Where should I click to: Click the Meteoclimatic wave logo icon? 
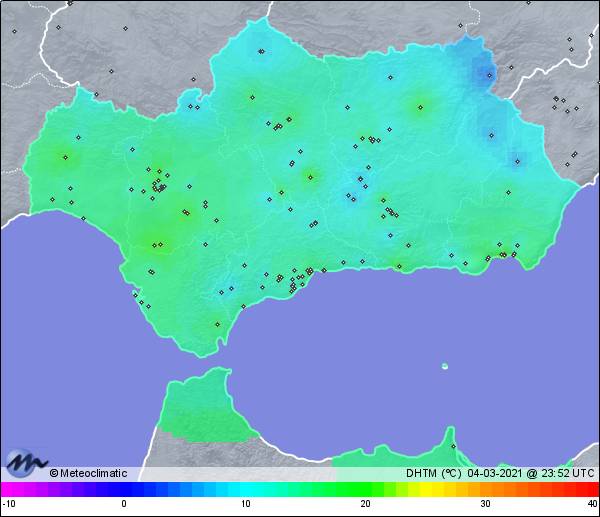click(25, 463)
